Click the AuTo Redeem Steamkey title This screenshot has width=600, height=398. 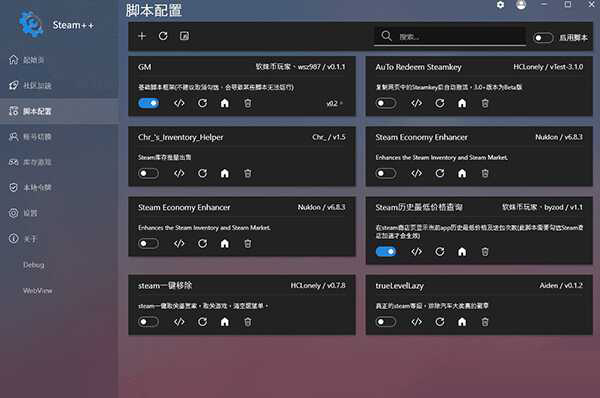coord(418,67)
